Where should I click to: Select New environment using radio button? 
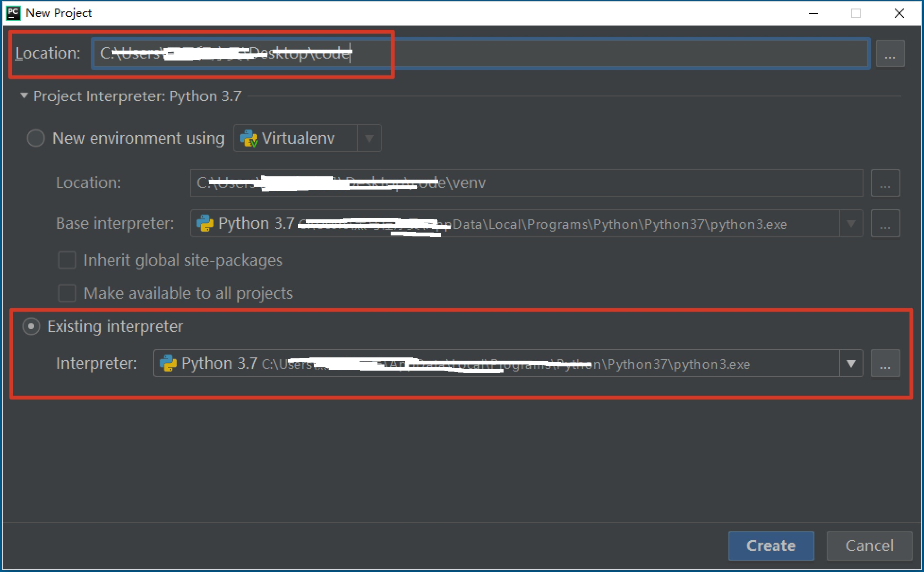(36, 139)
